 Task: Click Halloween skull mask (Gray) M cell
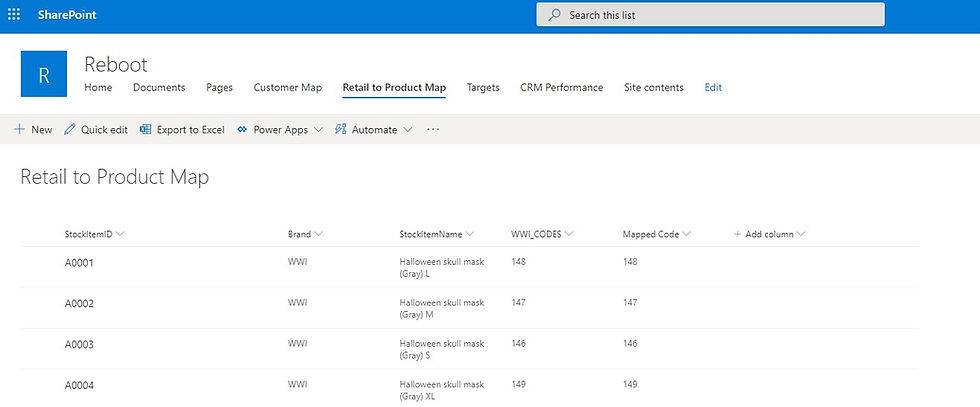442,308
